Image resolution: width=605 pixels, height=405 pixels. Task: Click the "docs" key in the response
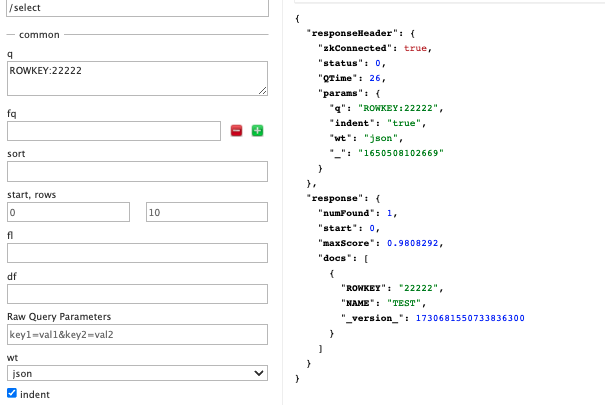coord(335,258)
